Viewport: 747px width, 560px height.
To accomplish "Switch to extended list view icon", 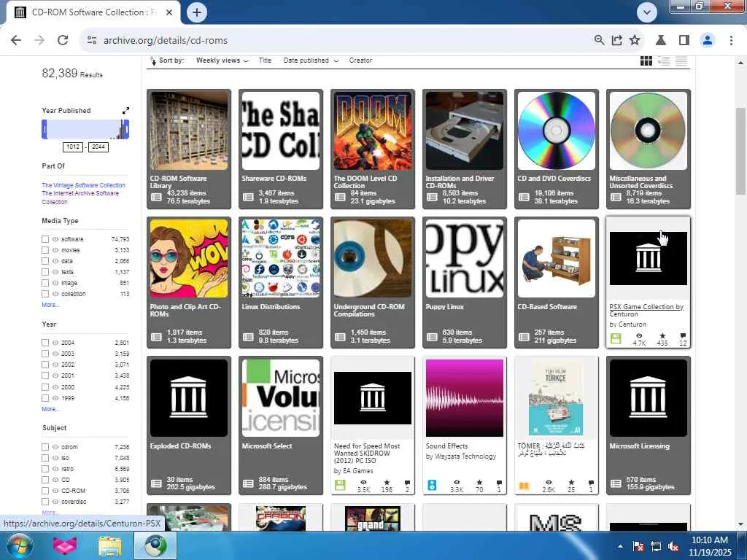I will pyautogui.click(x=664, y=61).
